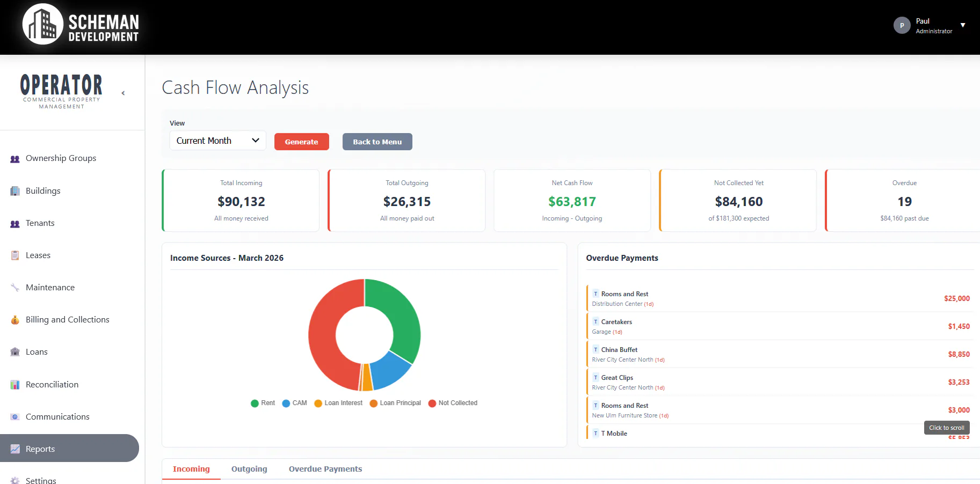
Task: Toggle the Loan Interest legend swatch
Action: click(x=318, y=404)
